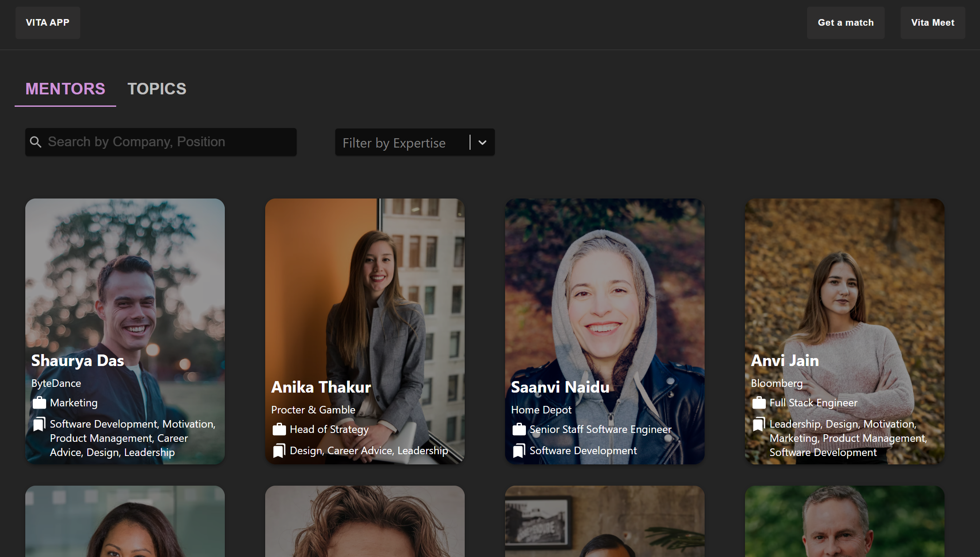Screen dimensions: 980x557
Task: Open Saanvi Naidu mentor card
Action: pyautogui.click(x=604, y=288)
